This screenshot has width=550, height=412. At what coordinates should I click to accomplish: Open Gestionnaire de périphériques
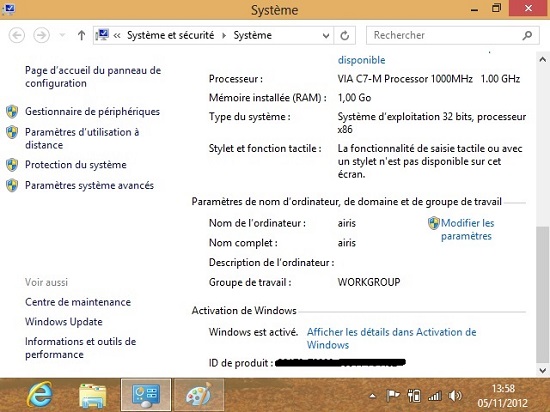[92, 112]
